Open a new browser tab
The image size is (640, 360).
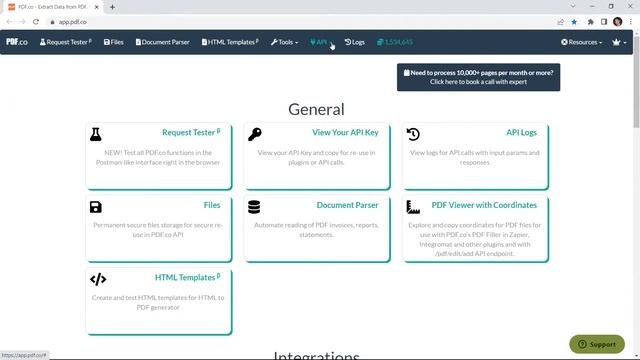click(112, 7)
